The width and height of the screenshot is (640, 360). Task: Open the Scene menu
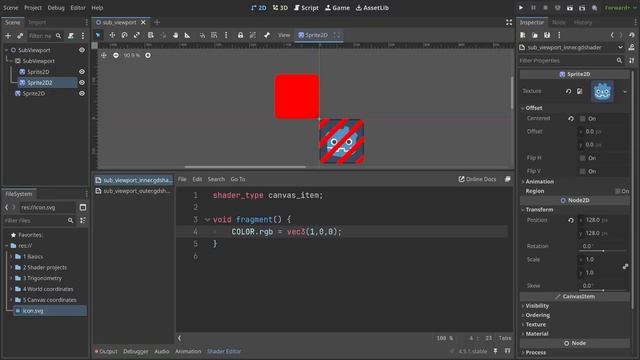click(x=11, y=8)
